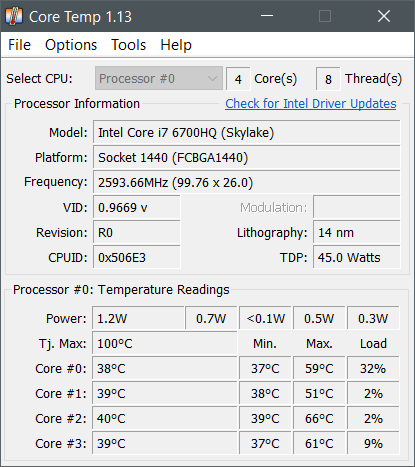Click the Model field showing Intel Core i7 6700HQ
This screenshot has height=467, width=415.
[247, 133]
